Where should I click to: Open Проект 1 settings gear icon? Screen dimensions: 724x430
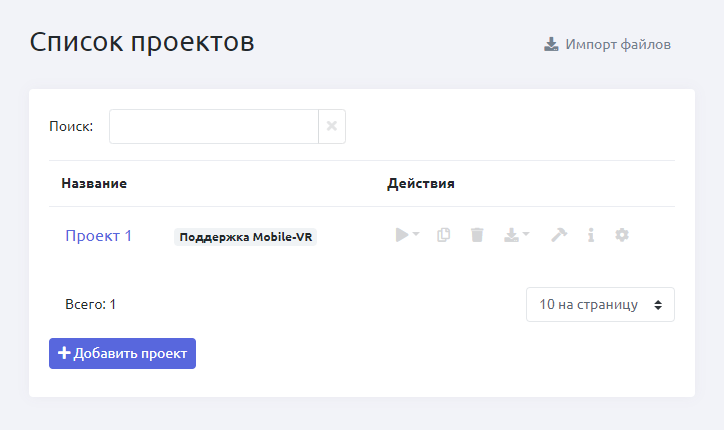pos(622,235)
